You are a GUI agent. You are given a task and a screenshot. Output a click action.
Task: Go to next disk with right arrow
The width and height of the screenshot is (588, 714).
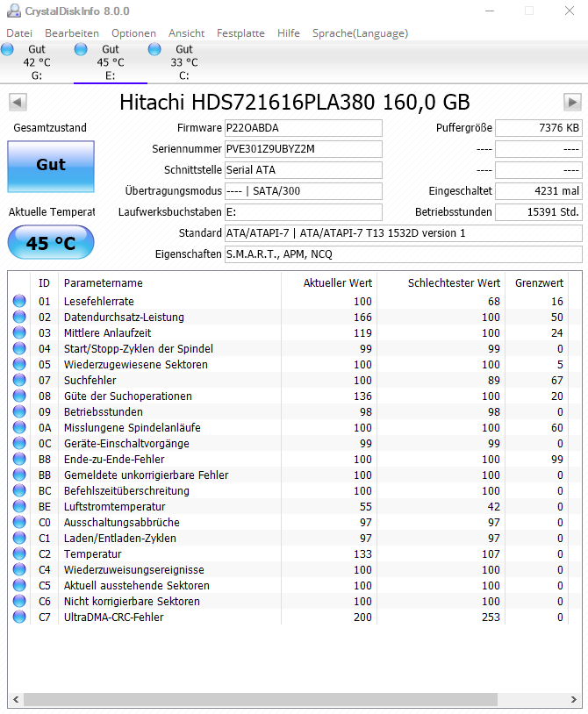pyautogui.click(x=572, y=102)
